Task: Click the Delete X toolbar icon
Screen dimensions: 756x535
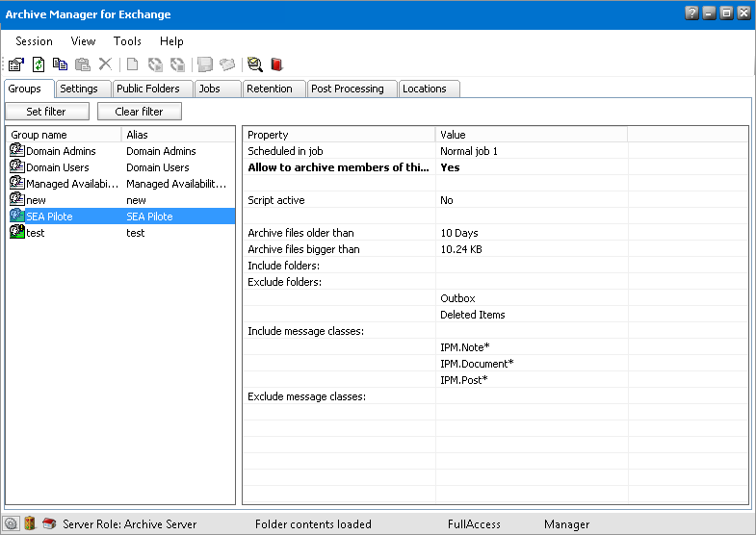Action: [x=105, y=64]
